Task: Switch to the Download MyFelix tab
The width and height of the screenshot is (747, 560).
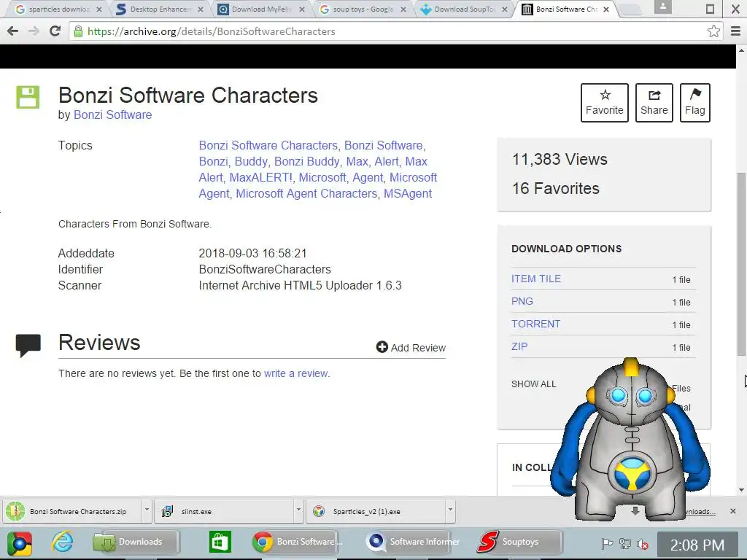Action: pos(261,9)
